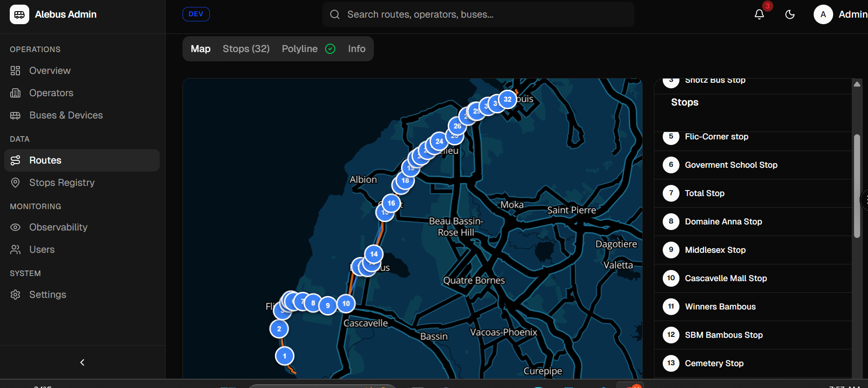The height and width of the screenshot is (388, 868).
Task: Click the DEV environment badge
Action: click(196, 14)
